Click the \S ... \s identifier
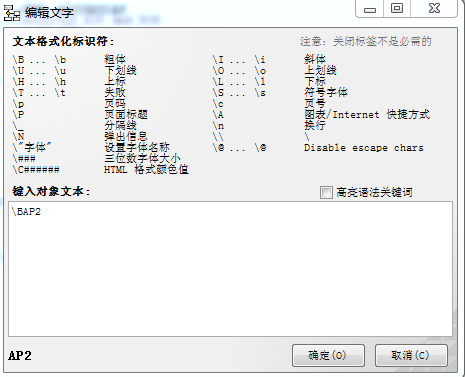 [239, 93]
